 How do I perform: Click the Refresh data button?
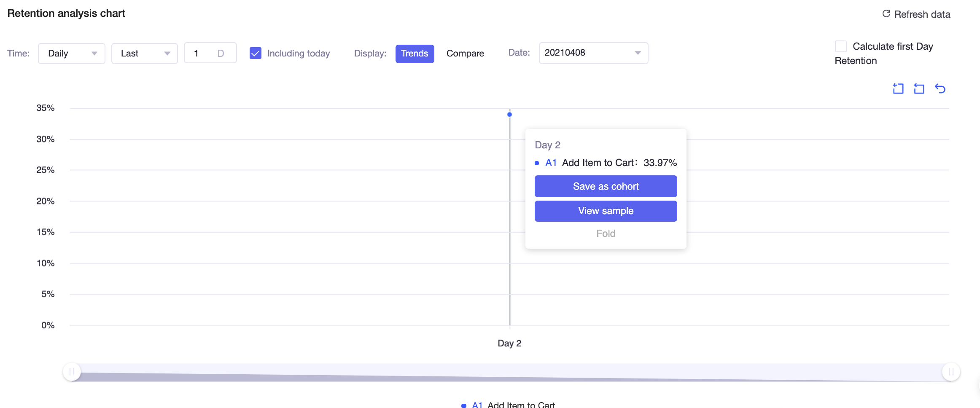(916, 14)
